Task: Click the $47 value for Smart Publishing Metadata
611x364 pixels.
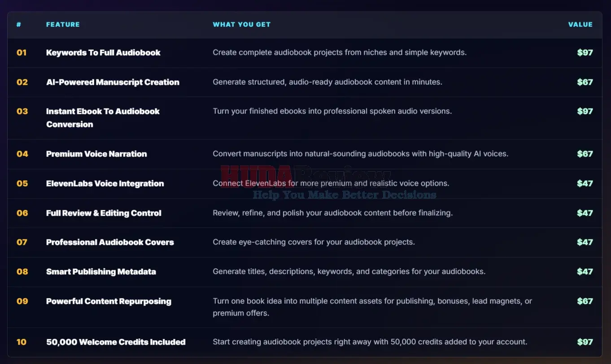Action: click(x=585, y=272)
